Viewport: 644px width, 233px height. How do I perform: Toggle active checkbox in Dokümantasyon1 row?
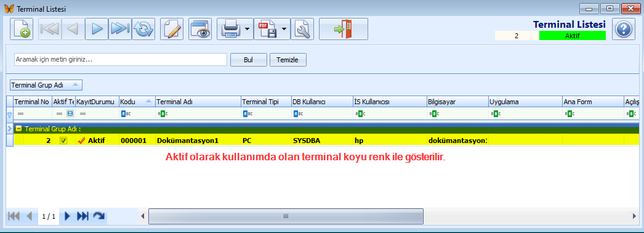click(x=63, y=141)
